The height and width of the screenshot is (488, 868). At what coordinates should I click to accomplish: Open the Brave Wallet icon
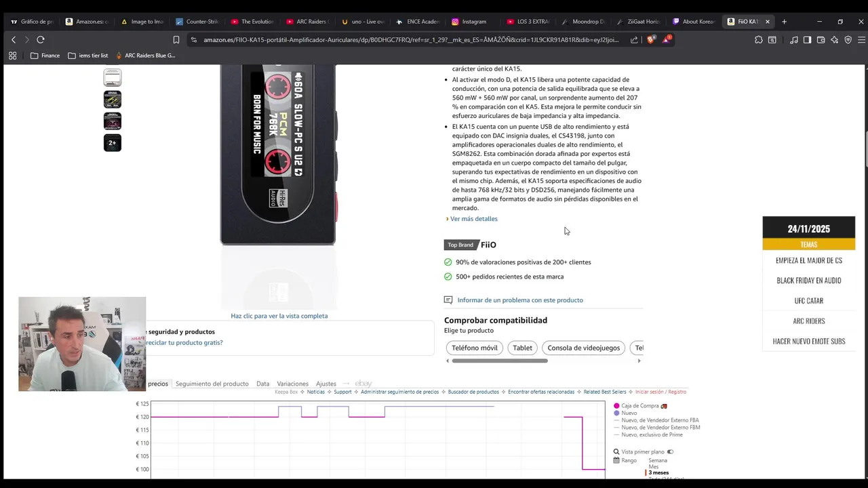pos(821,40)
